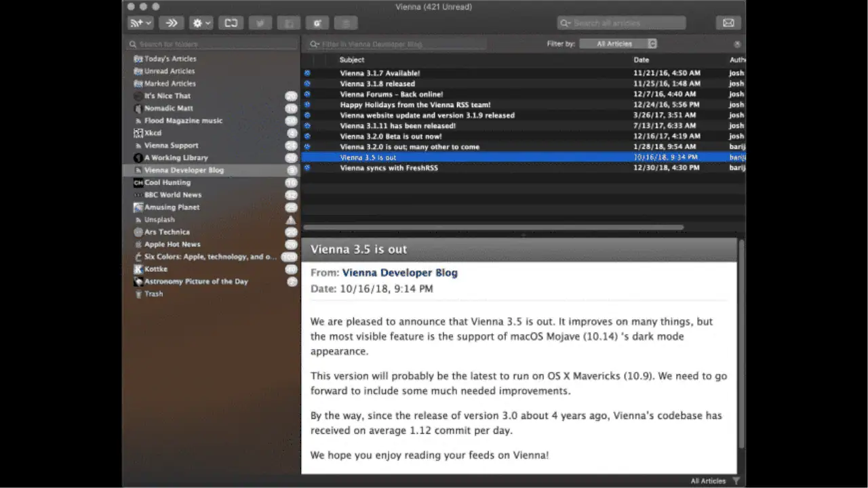Open the Vienna Developer Blog link
This screenshot has height=488, width=868.
pos(399,272)
